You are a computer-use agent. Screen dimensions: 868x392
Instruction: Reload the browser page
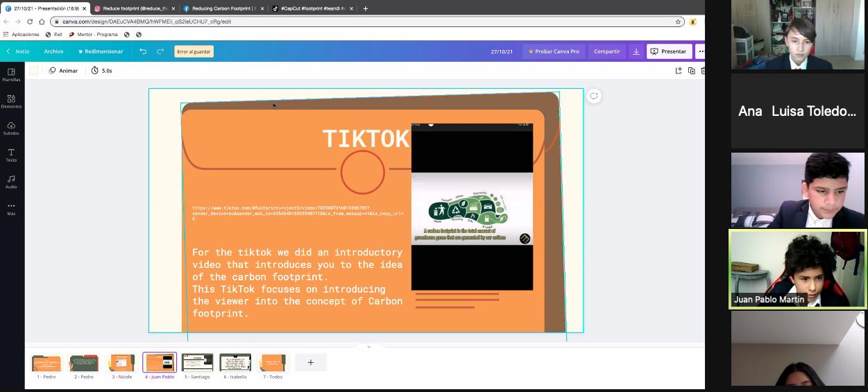(x=30, y=22)
